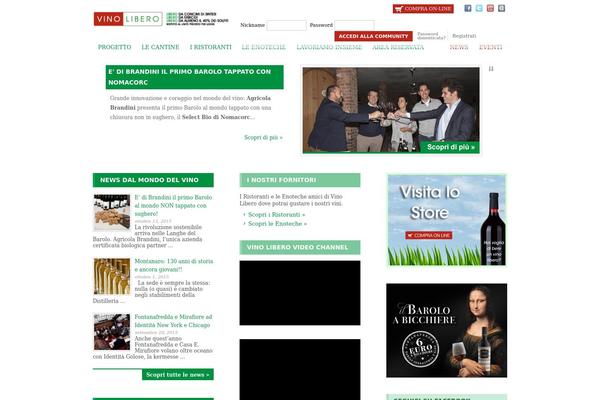Click the top Compra On-Line cart button
This screenshot has height=400, width=600.
423,9
